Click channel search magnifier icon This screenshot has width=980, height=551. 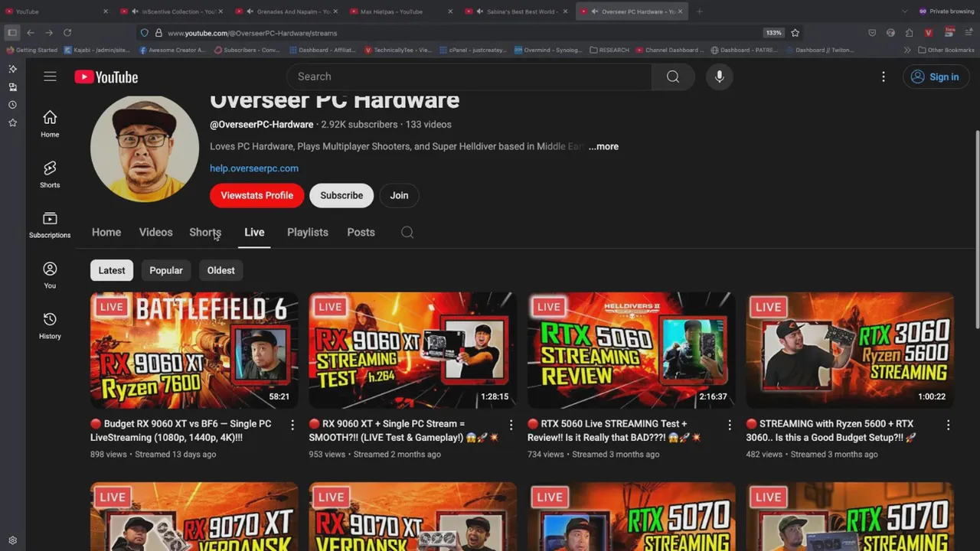[x=407, y=233]
